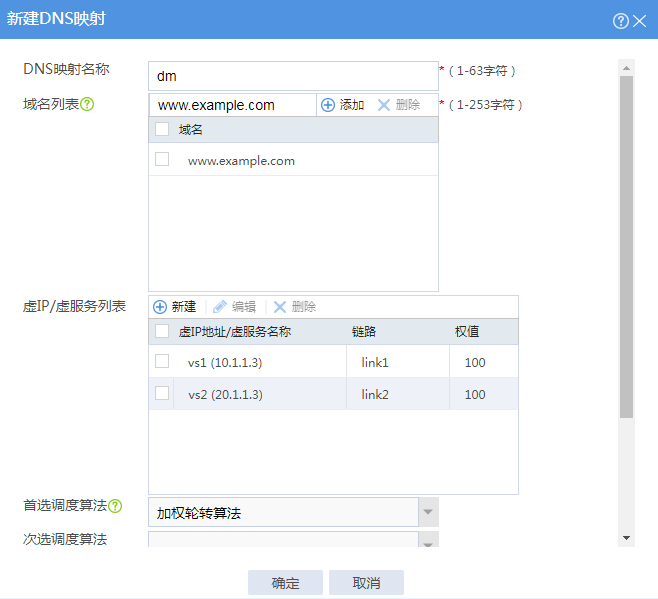658x599 pixels.
Task: Toggle select-all checkbox in 虚IP地址/虚服务名称 header
Action: (x=162, y=331)
